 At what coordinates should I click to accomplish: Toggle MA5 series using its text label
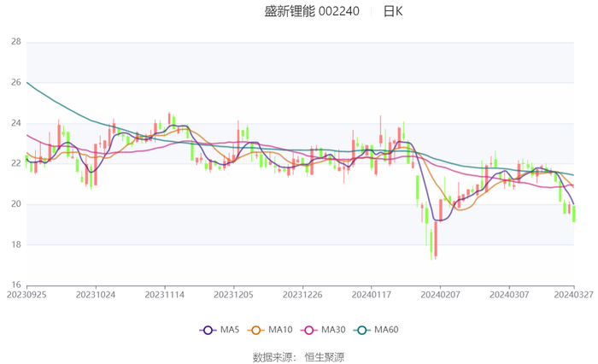point(230,330)
